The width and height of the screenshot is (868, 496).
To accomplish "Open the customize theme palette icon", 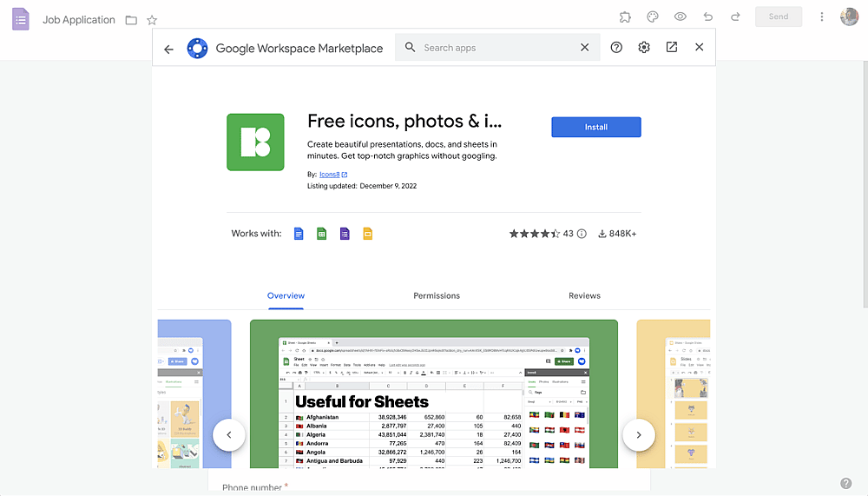I will 653,17.
